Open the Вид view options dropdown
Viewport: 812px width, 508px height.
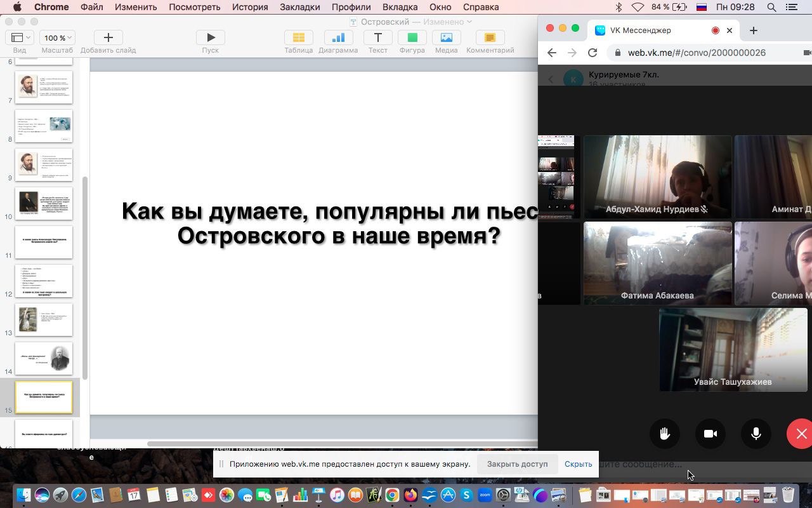(x=20, y=38)
